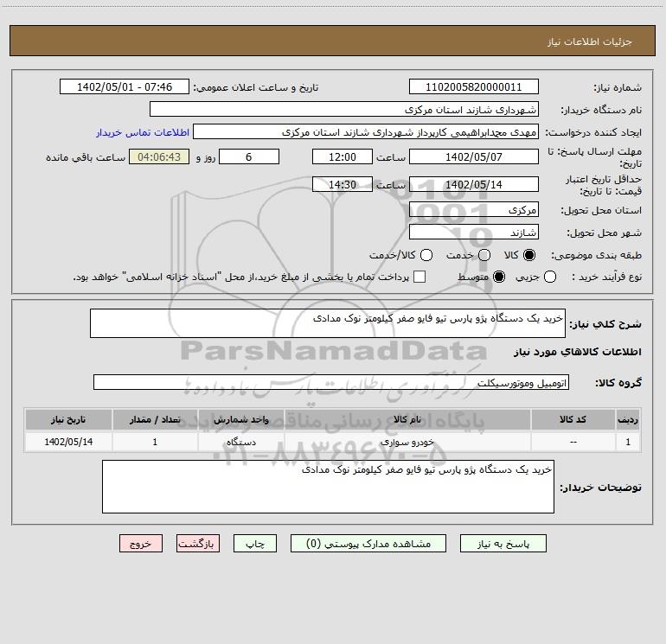
Task: Click the ردیف column header
Action: [628, 419]
